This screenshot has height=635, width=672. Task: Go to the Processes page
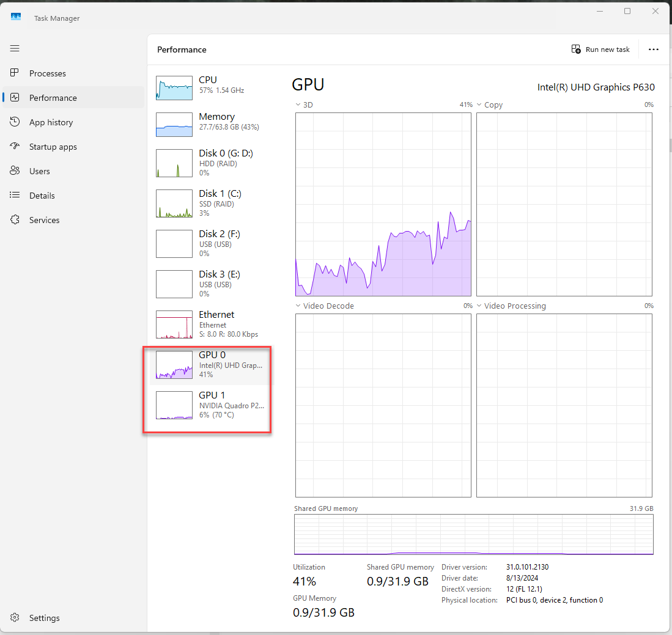point(74,73)
